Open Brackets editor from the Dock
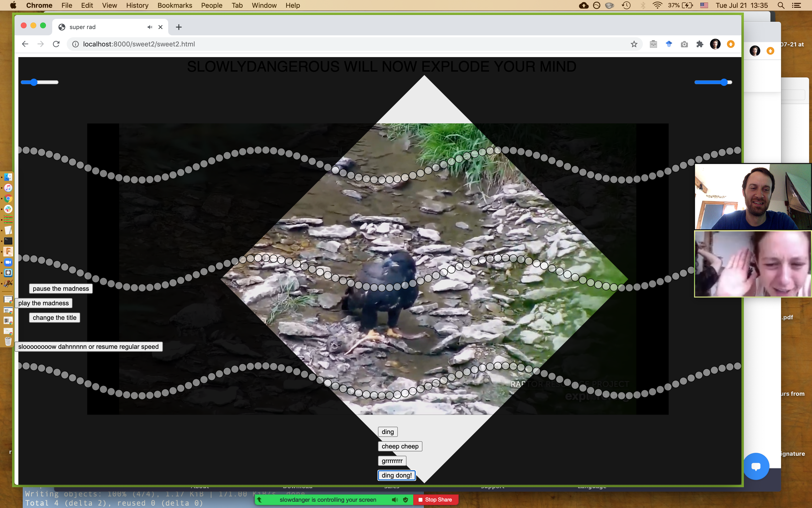Screen dimensions: 812x508 click(8, 273)
